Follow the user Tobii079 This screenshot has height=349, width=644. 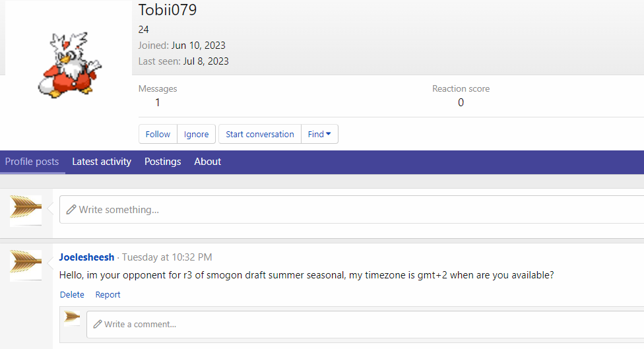(x=158, y=134)
